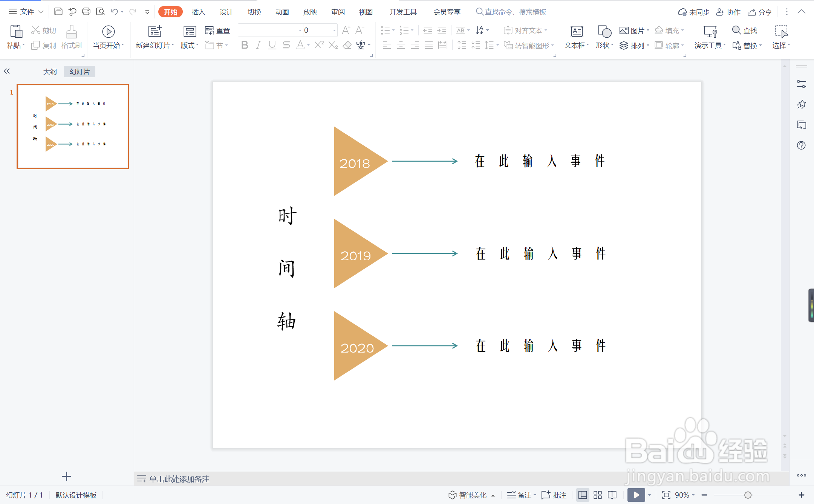Switch to slide sorter grid view
Image resolution: width=814 pixels, height=504 pixels.
pyautogui.click(x=598, y=495)
